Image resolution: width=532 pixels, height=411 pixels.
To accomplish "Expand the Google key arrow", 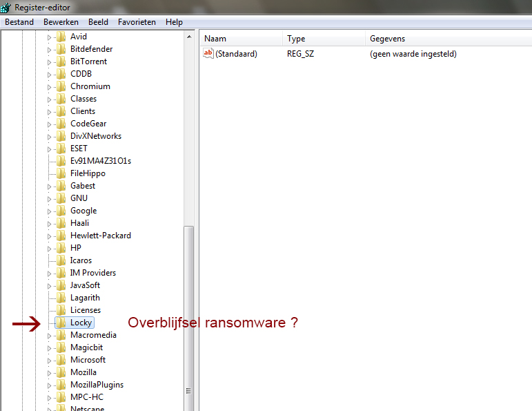I will click(49, 211).
